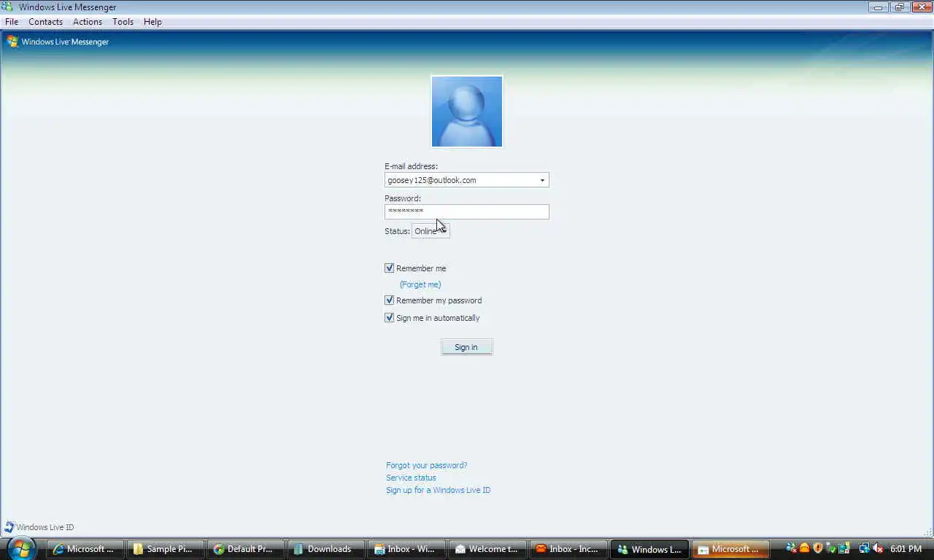Click the green checkmark tray icon

(x=832, y=548)
